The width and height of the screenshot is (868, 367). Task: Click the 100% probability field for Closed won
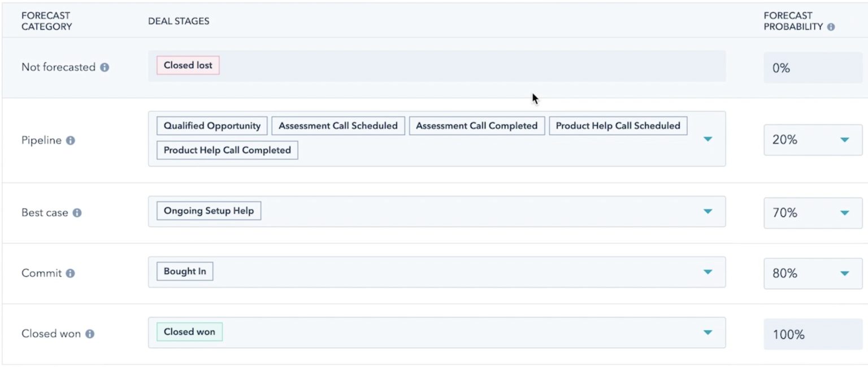click(x=811, y=334)
